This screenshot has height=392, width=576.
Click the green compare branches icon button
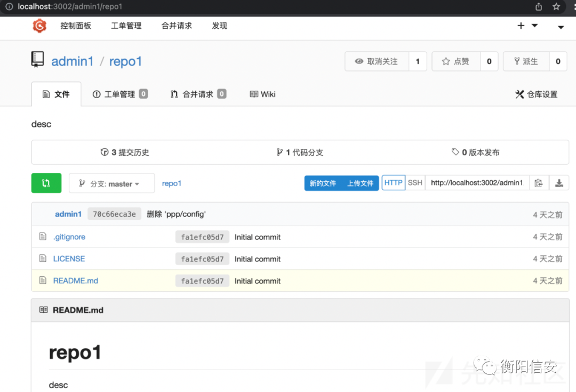coord(46,183)
